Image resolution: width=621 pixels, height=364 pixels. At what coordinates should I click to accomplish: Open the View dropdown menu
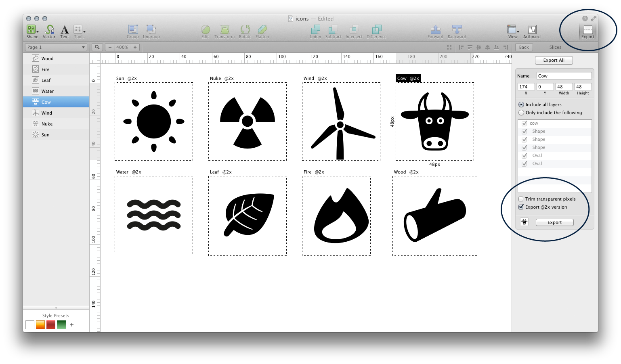(x=513, y=30)
